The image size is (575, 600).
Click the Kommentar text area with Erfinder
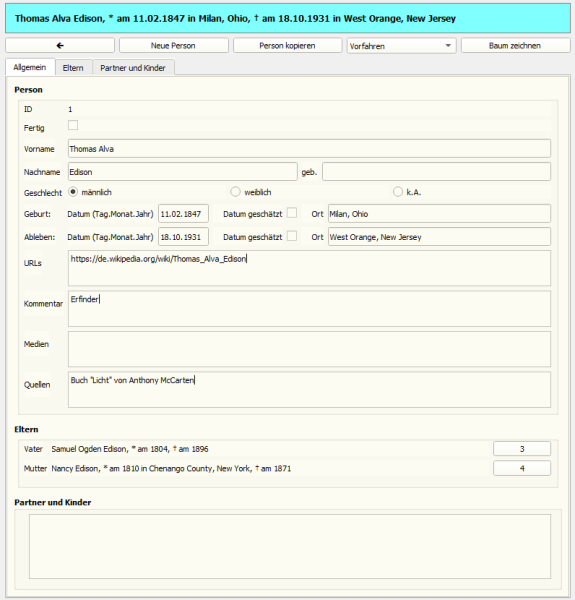pos(309,309)
